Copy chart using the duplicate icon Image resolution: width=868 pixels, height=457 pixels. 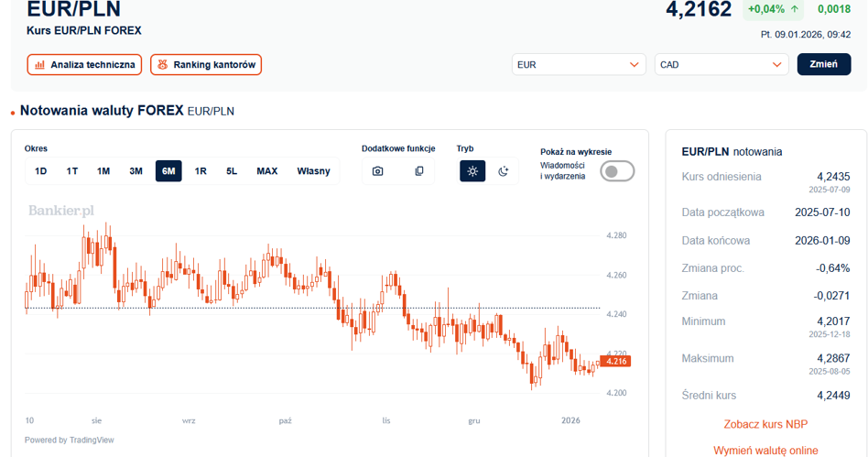point(419,171)
